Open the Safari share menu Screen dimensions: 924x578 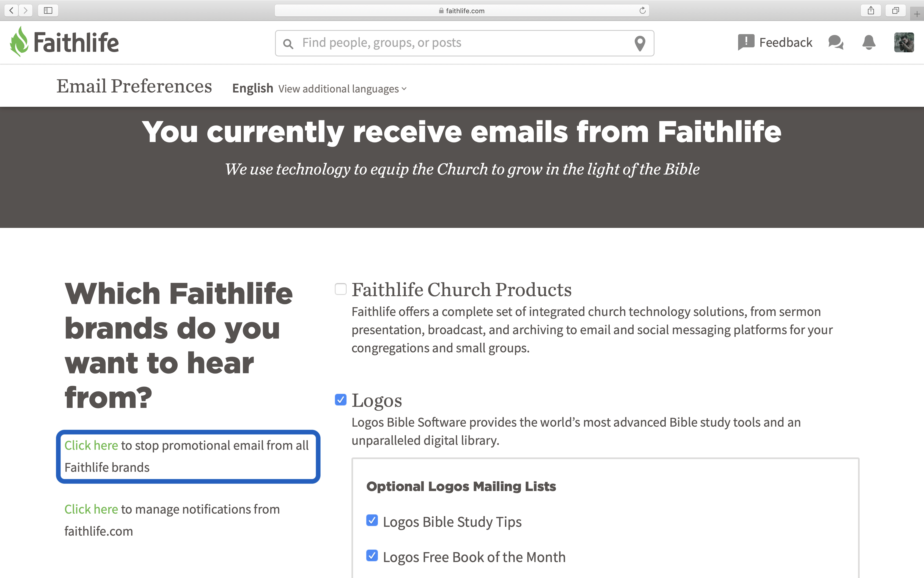coord(871,10)
